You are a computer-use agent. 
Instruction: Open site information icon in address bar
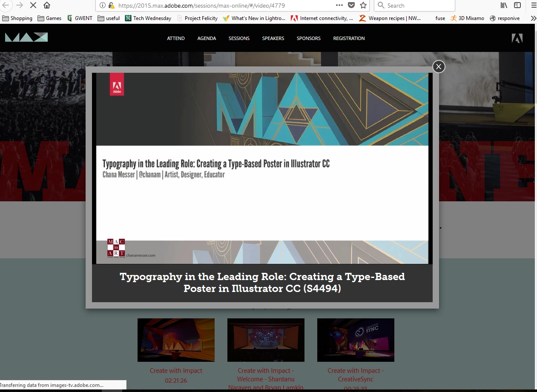102,6
